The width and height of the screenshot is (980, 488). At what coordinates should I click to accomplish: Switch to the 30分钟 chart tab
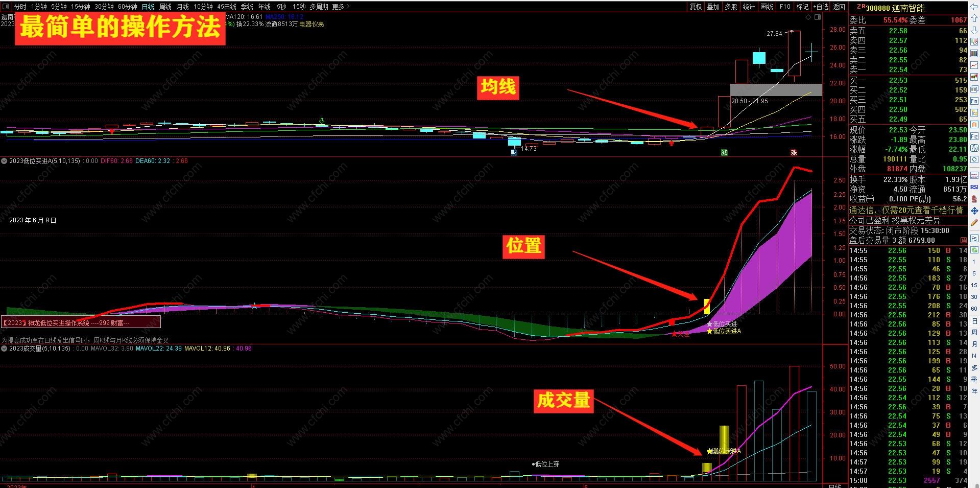[104, 7]
